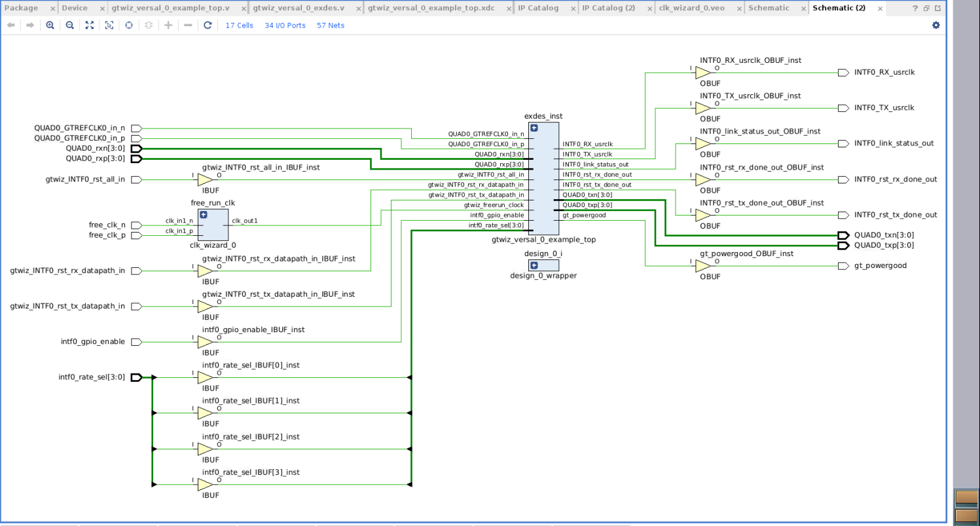
Task: Select the intf0_rate_sel[3:0] input port
Action: (x=137, y=377)
